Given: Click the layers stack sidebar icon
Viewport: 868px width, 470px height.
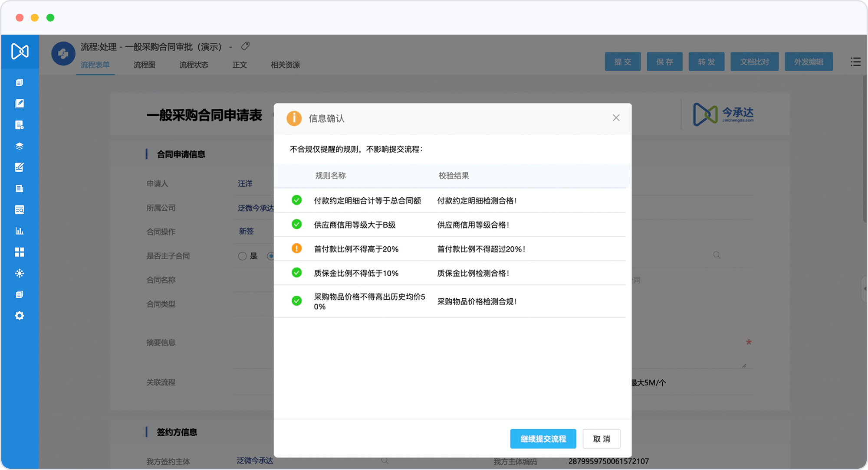Looking at the screenshot, I should pos(20,146).
